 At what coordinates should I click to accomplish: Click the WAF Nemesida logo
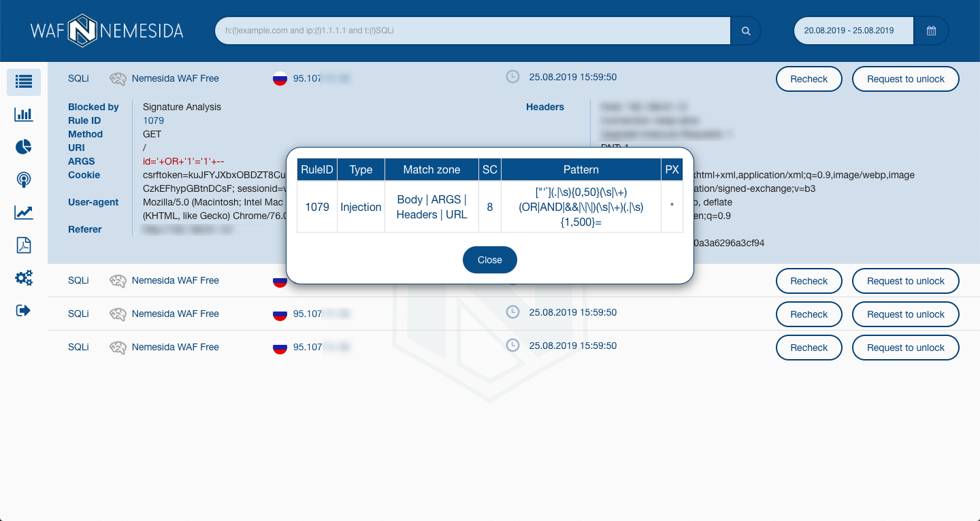click(x=107, y=31)
